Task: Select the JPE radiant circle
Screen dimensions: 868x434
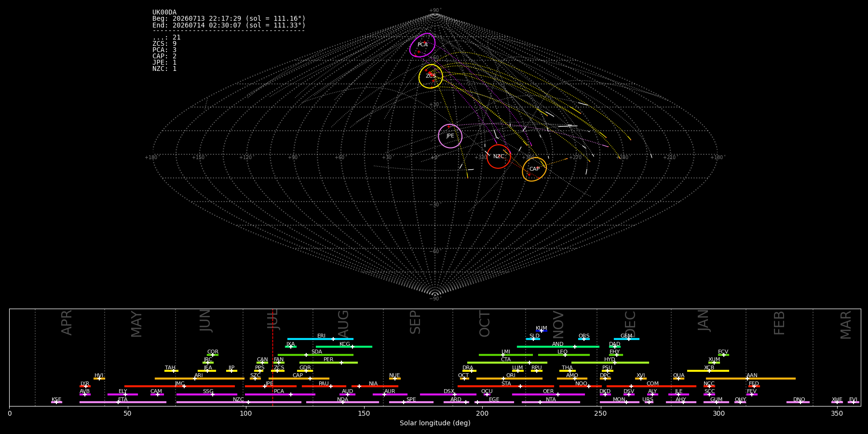Action: [450, 136]
